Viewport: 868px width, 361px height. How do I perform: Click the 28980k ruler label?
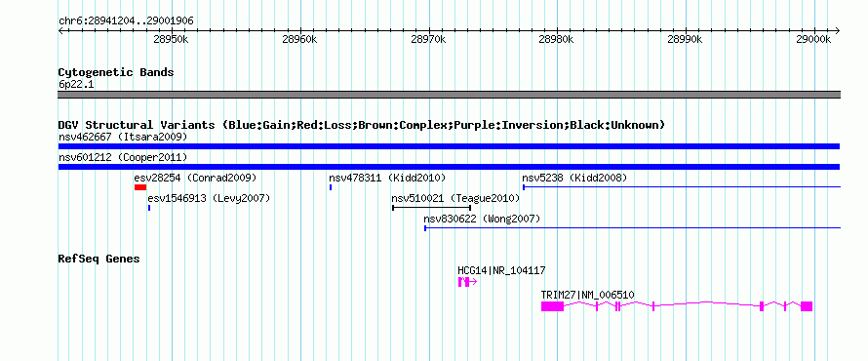pyautogui.click(x=556, y=40)
